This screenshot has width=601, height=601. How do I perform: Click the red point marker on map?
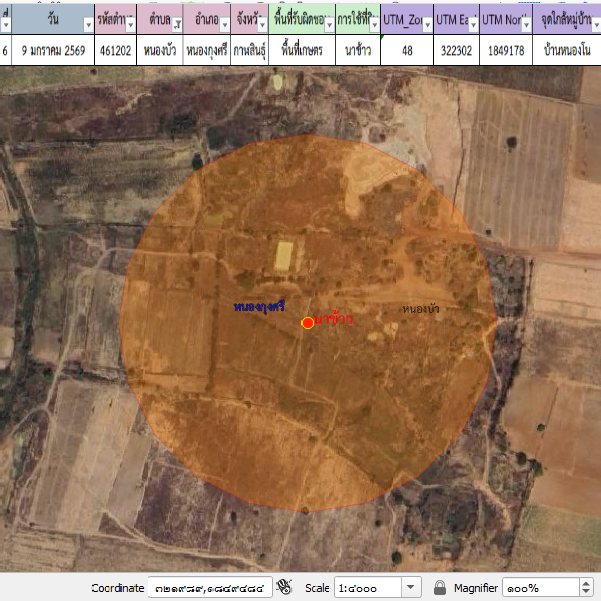(308, 322)
